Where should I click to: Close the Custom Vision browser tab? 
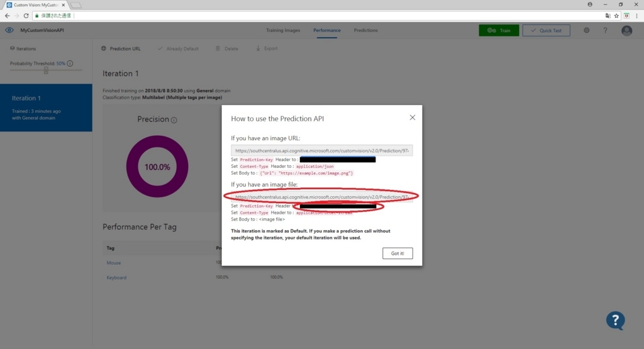pos(64,5)
